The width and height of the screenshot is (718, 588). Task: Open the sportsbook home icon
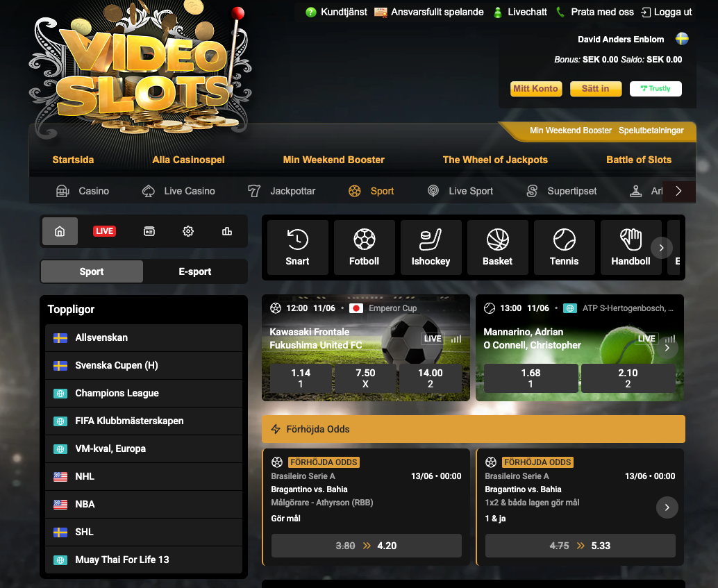coord(60,231)
